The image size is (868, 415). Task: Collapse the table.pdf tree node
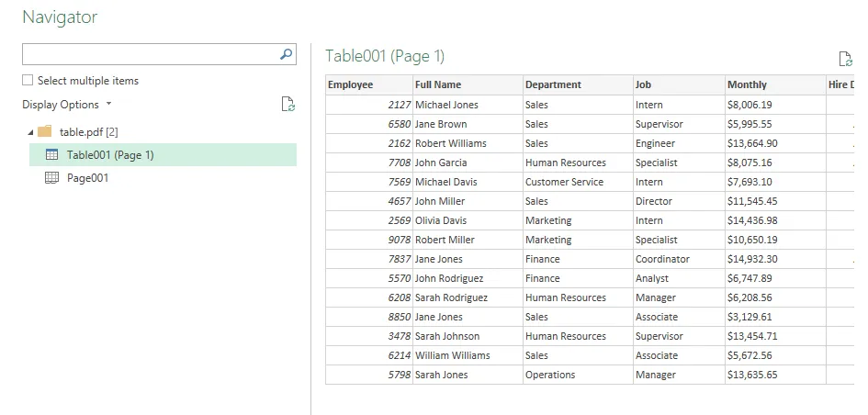tap(30, 132)
